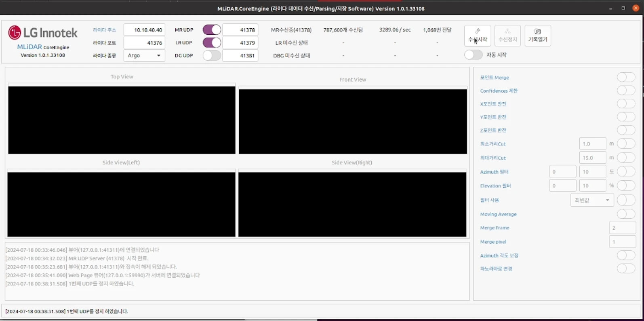Minimize the MLiDAR.CoreEngine window
The width and height of the screenshot is (644, 321).
610,8
